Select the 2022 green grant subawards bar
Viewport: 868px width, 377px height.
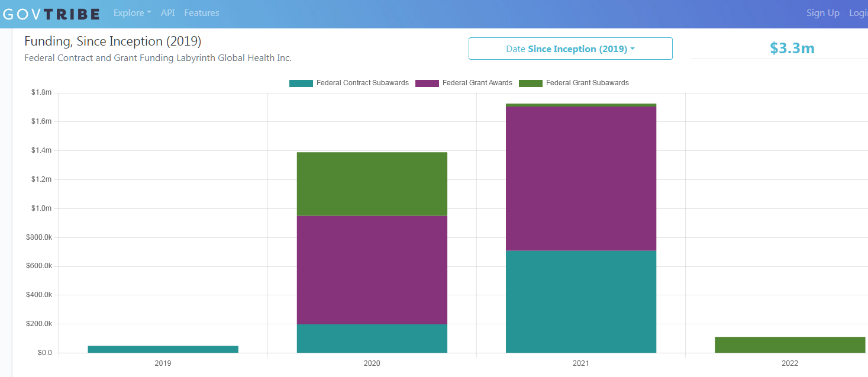[790, 345]
